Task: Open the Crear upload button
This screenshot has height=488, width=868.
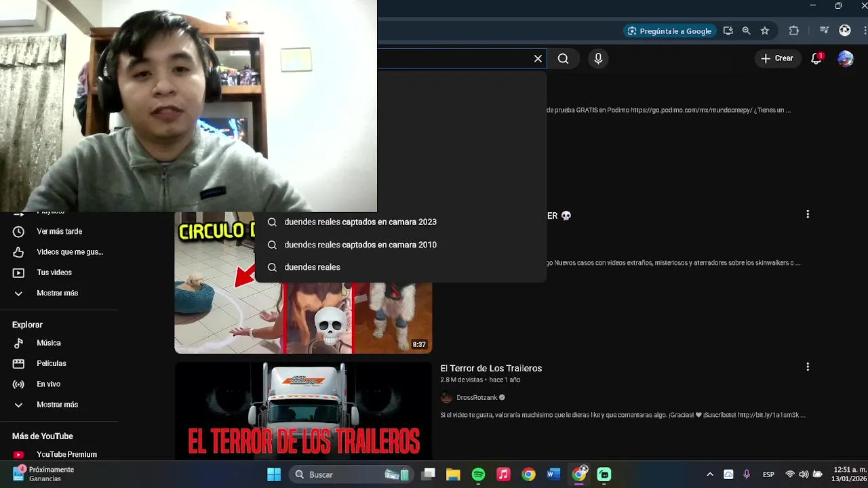Action: pos(777,59)
